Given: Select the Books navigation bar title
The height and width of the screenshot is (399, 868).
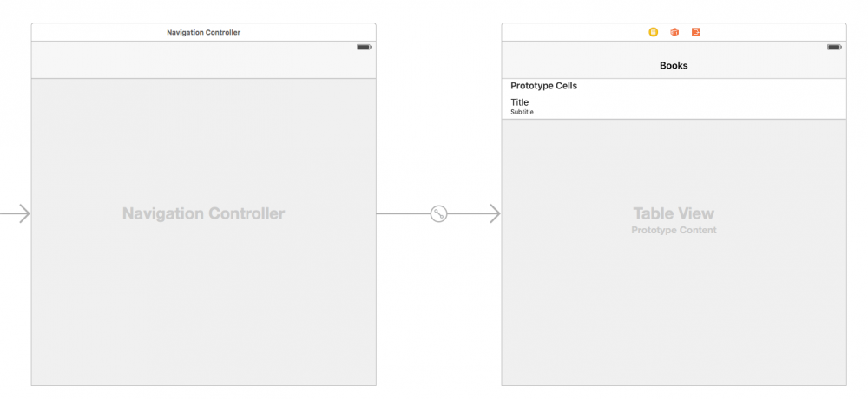Looking at the screenshot, I should 674,65.
